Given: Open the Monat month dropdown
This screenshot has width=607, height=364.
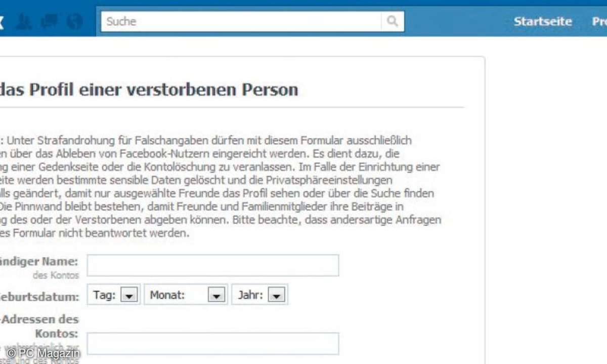Looking at the screenshot, I should point(186,295).
